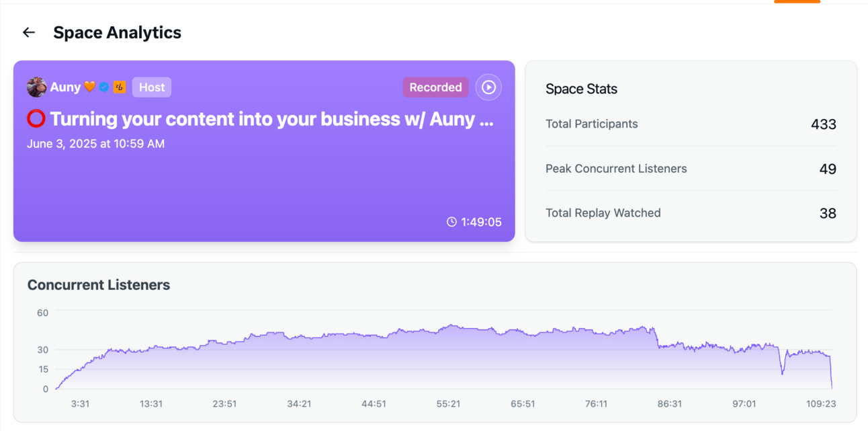868x431 pixels.
Task: Click chart at the 3:31 time marker
Action: 80,377
